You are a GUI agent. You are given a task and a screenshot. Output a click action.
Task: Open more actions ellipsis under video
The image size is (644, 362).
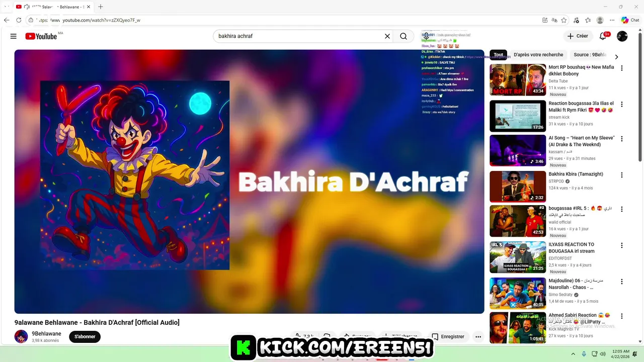[x=478, y=337]
